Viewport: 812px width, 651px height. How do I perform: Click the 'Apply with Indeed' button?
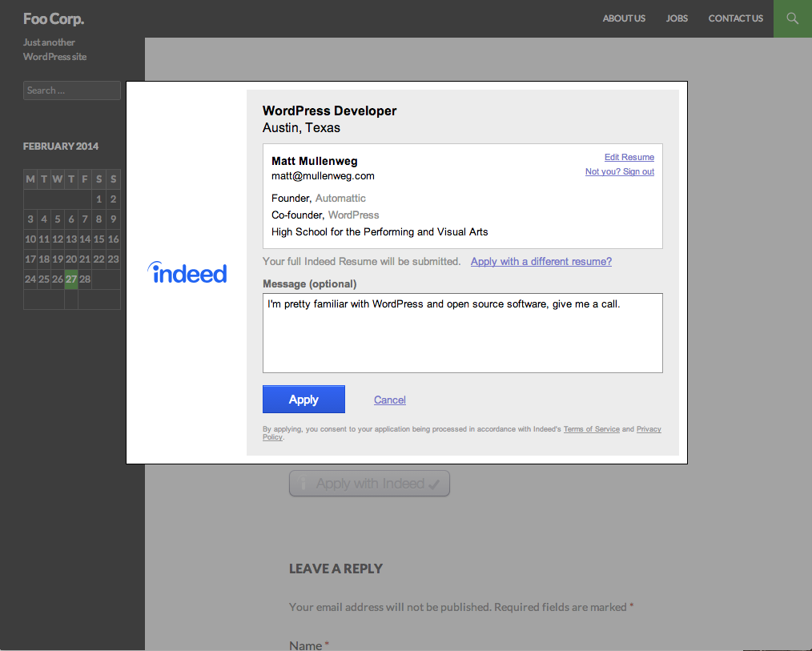(x=369, y=483)
